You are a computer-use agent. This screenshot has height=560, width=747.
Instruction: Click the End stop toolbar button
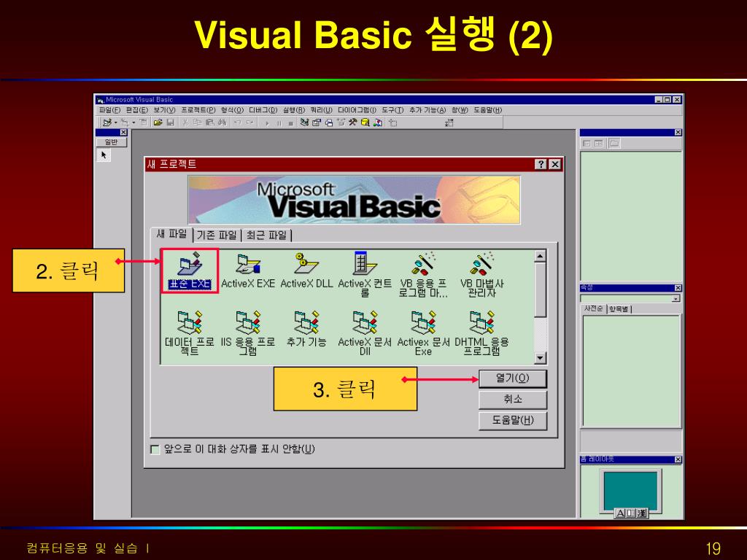click(290, 123)
